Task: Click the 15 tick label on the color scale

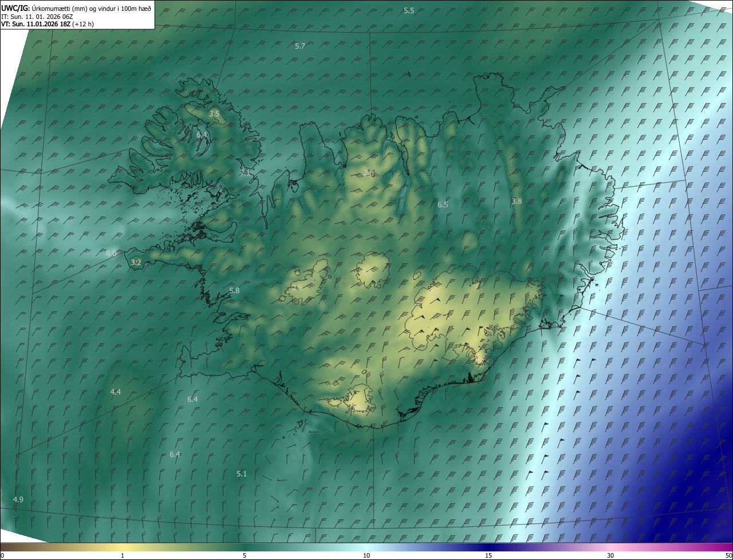Action: tap(488, 555)
